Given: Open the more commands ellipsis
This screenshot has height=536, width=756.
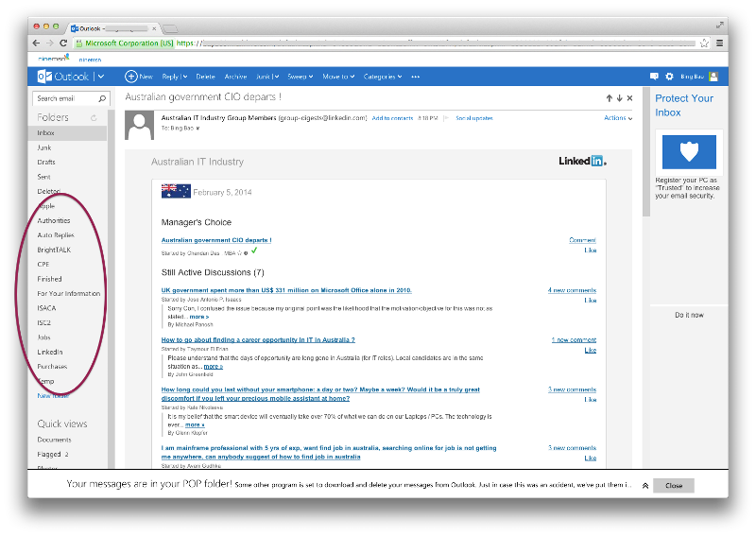Looking at the screenshot, I should (415, 77).
